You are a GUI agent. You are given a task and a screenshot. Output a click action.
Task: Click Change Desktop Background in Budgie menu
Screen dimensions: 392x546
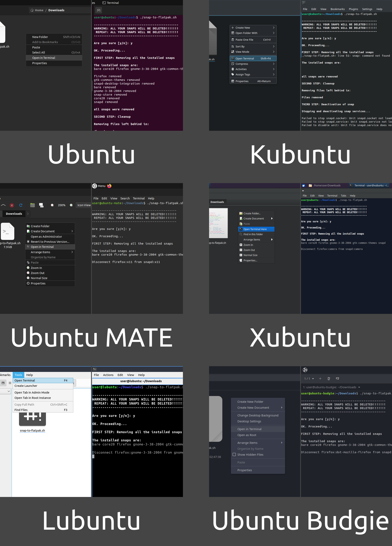[258, 415]
